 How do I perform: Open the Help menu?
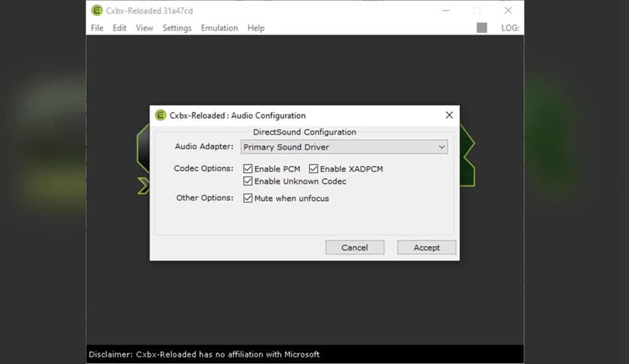[x=256, y=28]
